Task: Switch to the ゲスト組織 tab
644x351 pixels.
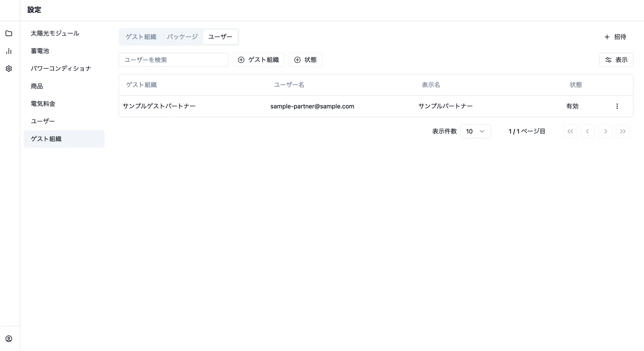Action: click(x=141, y=37)
